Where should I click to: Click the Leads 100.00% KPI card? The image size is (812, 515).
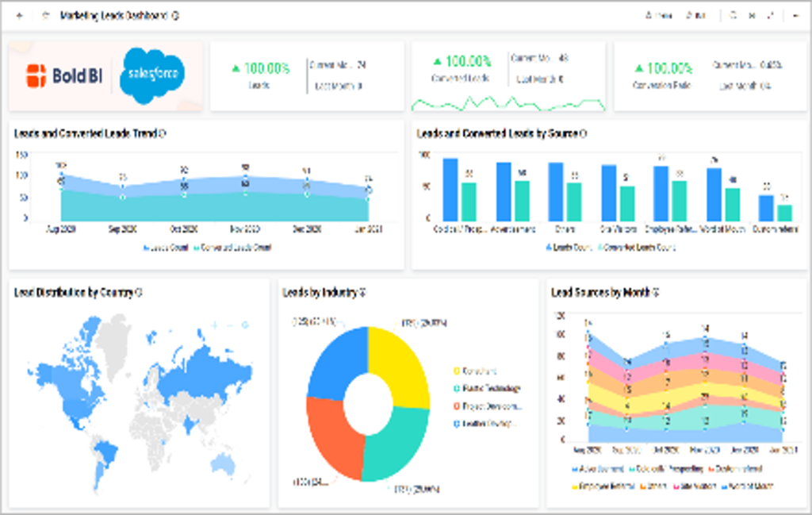click(x=307, y=76)
